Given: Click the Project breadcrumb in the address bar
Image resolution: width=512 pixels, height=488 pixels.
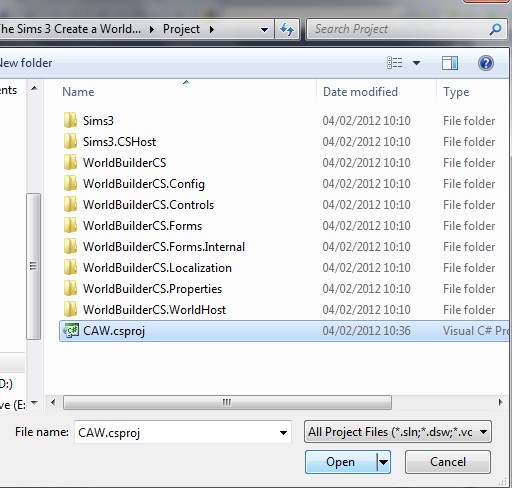Looking at the screenshot, I should click(x=181, y=29).
